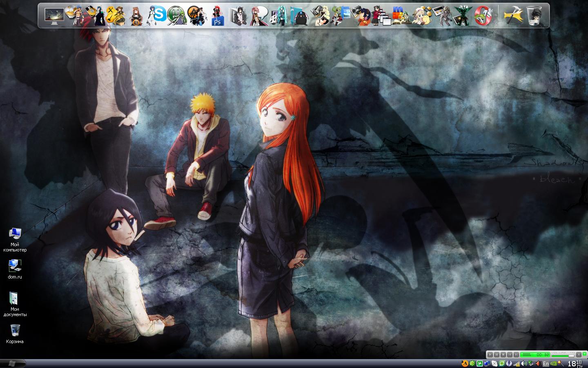Viewport: 588px width, 368px height.
Task: Select the Мой компьютер desktop icon
Action: tap(15, 240)
